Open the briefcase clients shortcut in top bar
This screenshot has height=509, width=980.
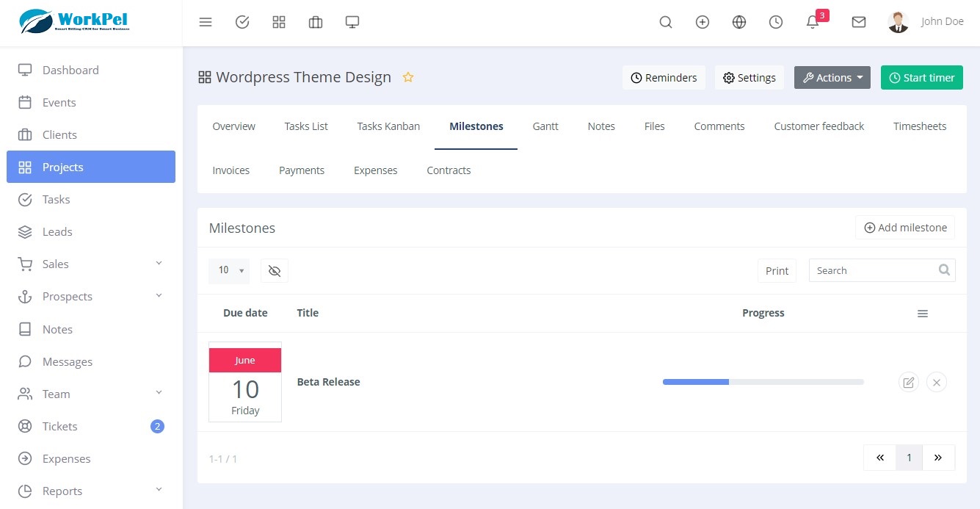(316, 22)
